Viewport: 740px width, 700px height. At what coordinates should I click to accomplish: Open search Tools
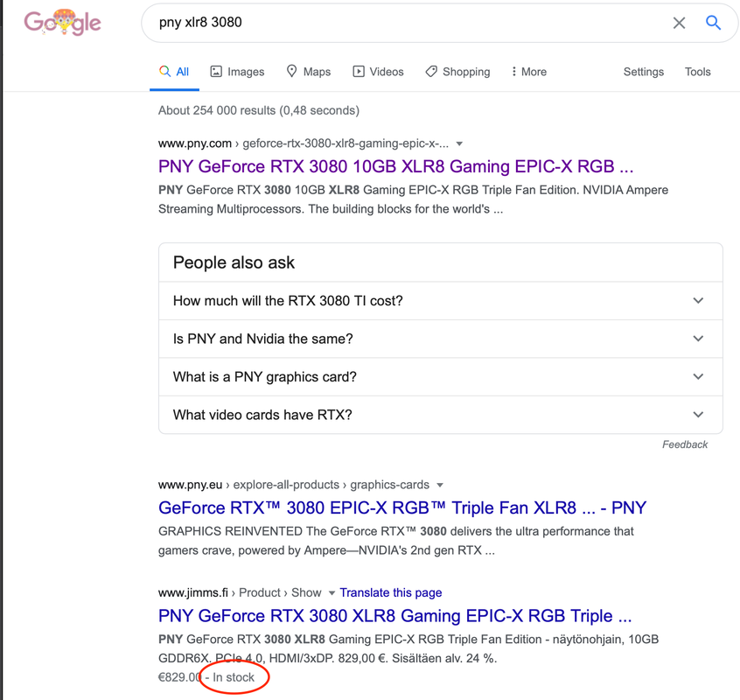pos(697,72)
